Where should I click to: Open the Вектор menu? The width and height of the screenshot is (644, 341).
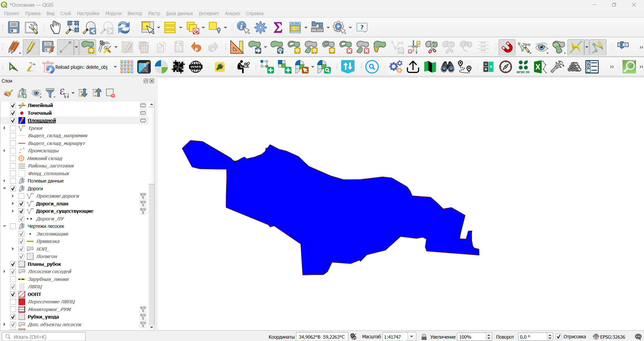135,13
